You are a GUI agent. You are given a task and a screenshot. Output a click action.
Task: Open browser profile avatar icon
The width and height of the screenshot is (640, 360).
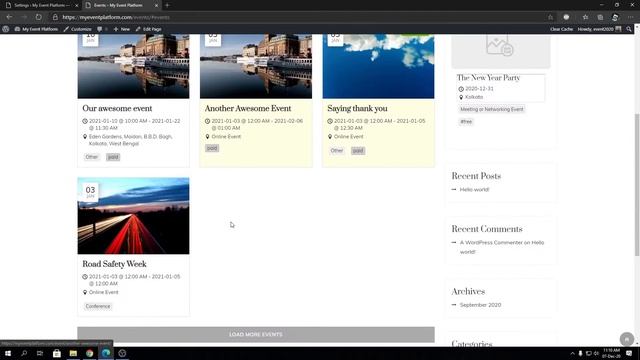point(615,17)
